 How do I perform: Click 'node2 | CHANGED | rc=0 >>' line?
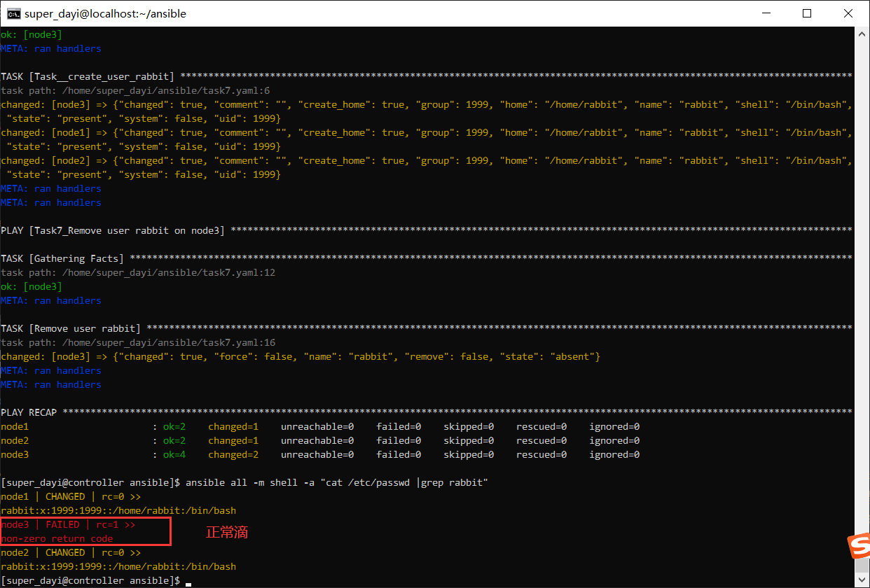tap(71, 552)
